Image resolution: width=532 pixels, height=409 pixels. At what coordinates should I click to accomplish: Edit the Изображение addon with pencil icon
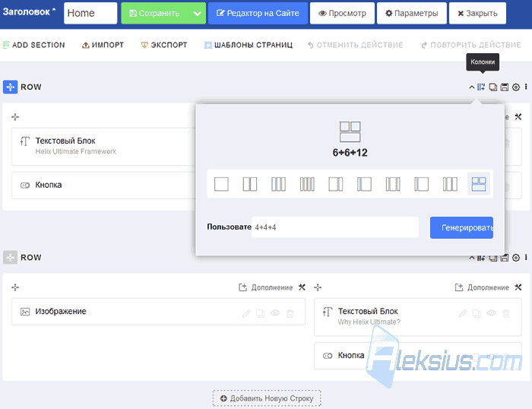pos(246,313)
